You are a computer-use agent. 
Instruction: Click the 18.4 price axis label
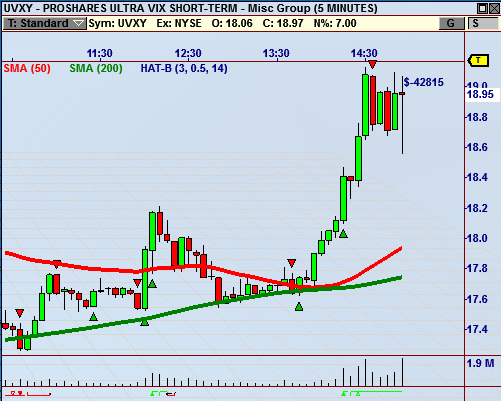pos(477,177)
